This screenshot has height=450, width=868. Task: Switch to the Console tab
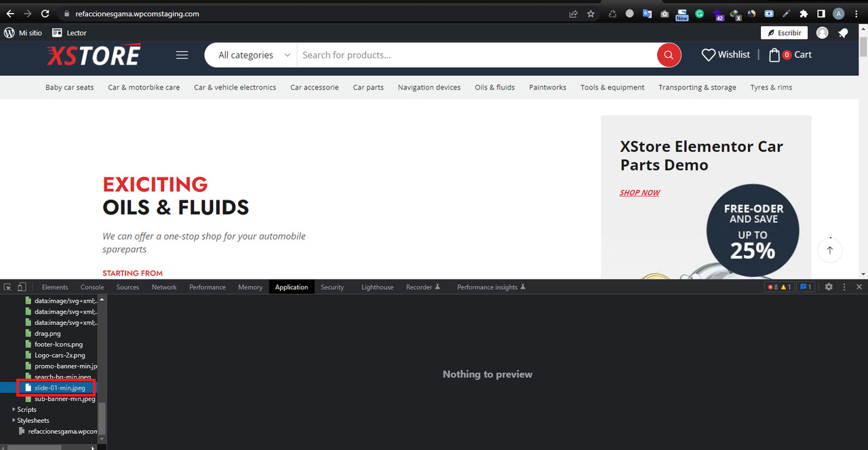click(x=92, y=287)
